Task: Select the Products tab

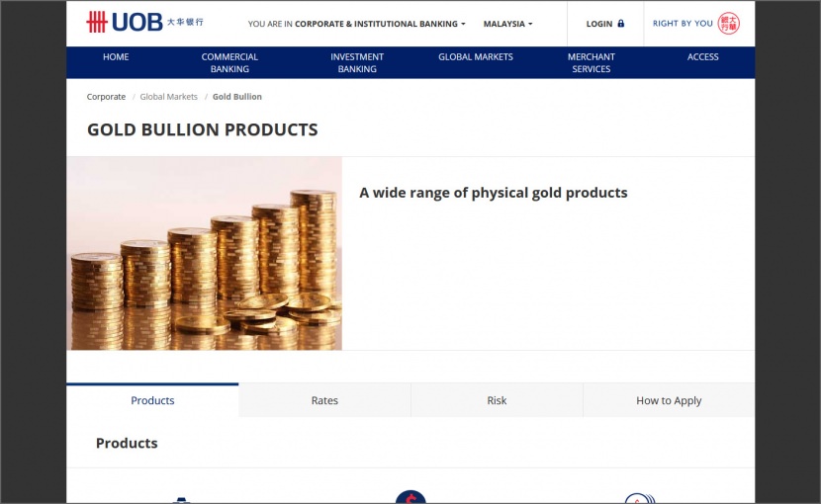Action: point(152,400)
